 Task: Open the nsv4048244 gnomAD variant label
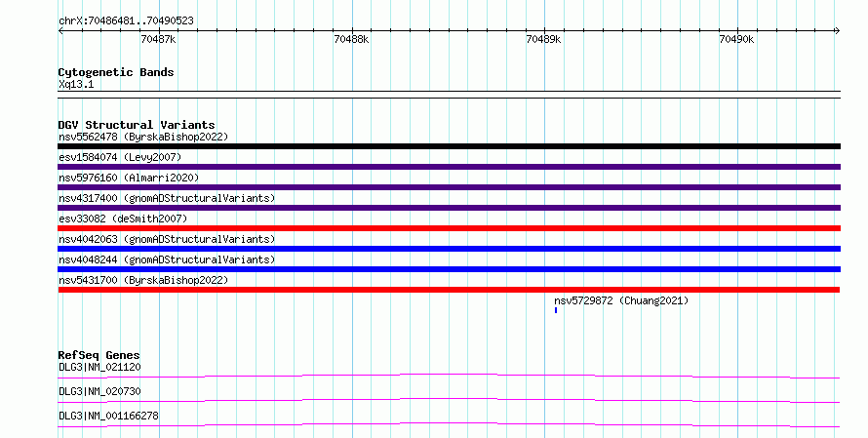[167, 259]
